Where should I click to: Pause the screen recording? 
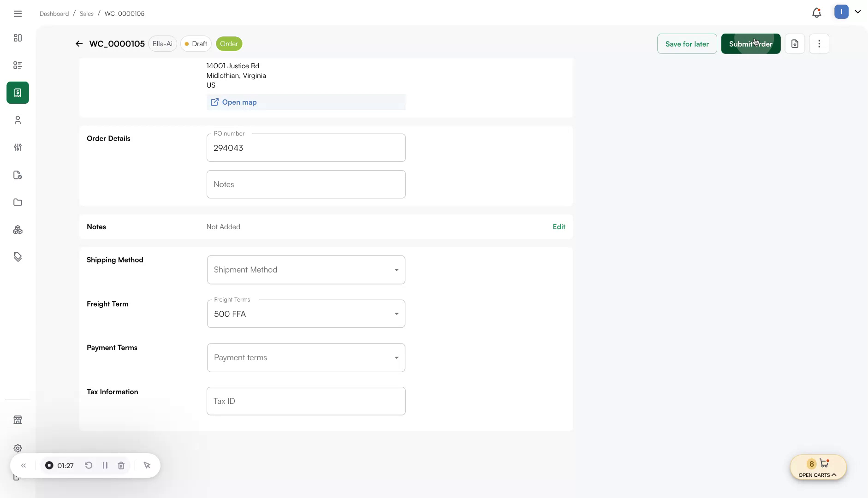pyautogui.click(x=105, y=465)
